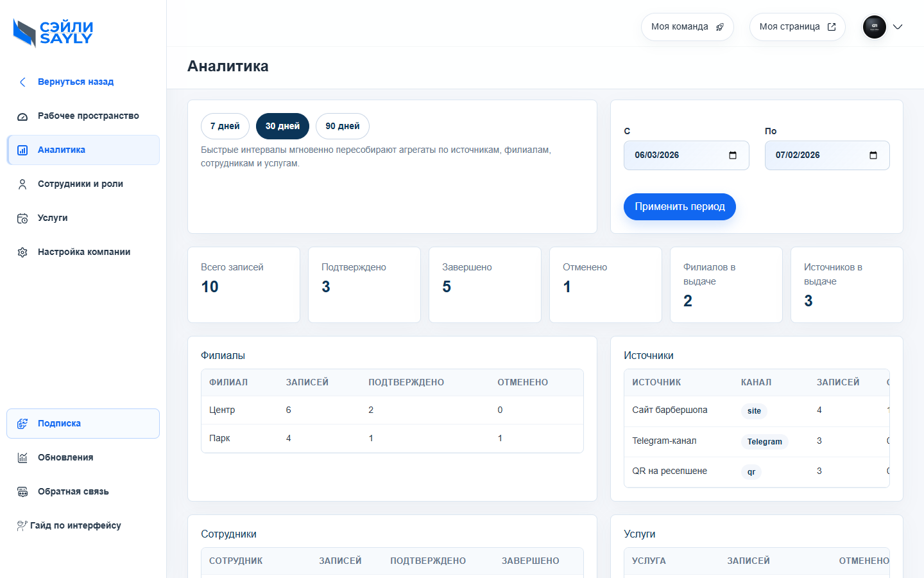Image resolution: width=924 pixels, height=578 pixels.
Task: Click the Telegram channel badge
Action: click(x=764, y=442)
